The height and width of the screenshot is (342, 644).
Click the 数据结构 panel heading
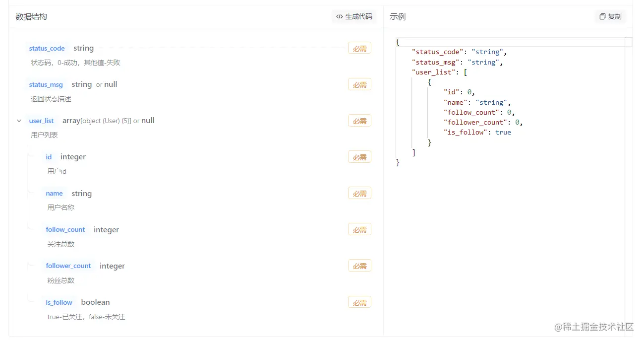[31, 16]
